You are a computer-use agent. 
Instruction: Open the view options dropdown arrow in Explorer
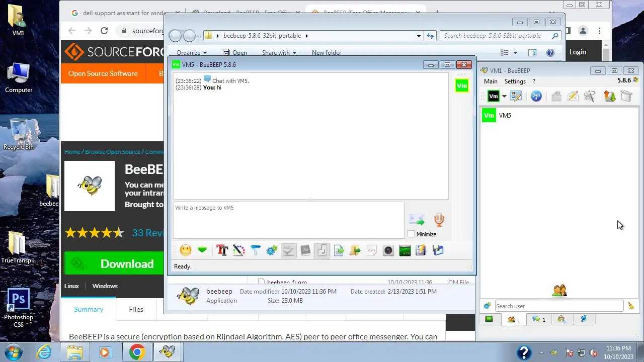pyautogui.click(x=515, y=53)
